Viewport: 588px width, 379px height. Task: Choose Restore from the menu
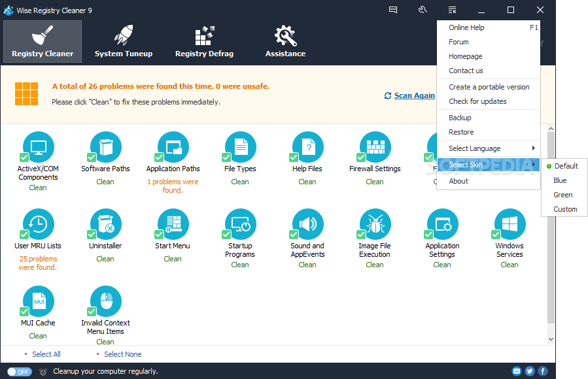click(489, 132)
